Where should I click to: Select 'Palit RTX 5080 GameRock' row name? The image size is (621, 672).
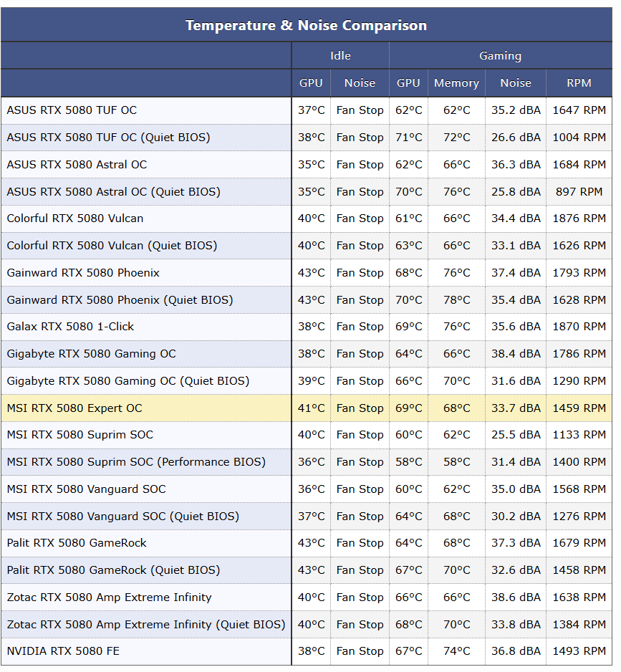coord(77,543)
